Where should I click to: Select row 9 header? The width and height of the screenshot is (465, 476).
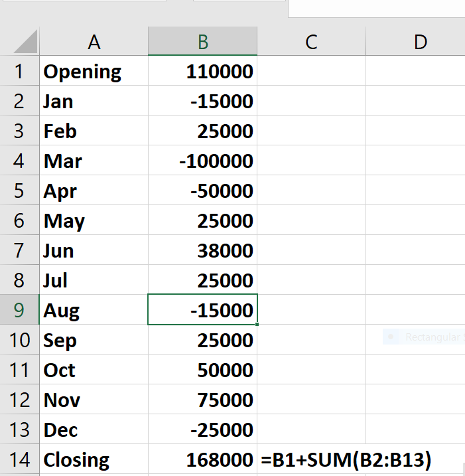coord(19,310)
